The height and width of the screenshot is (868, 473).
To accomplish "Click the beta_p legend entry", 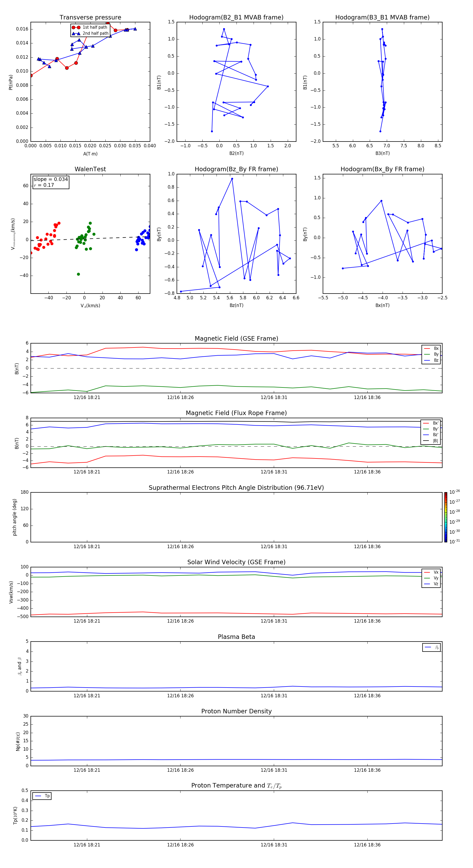I will click(432, 647).
